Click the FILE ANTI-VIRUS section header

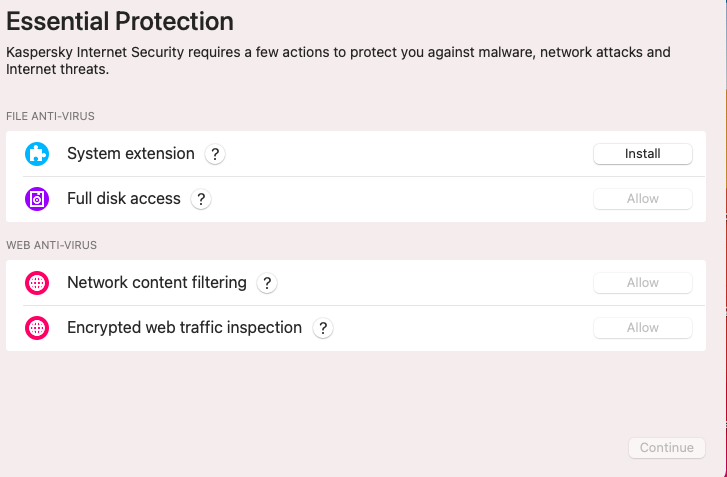tap(50, 117)
